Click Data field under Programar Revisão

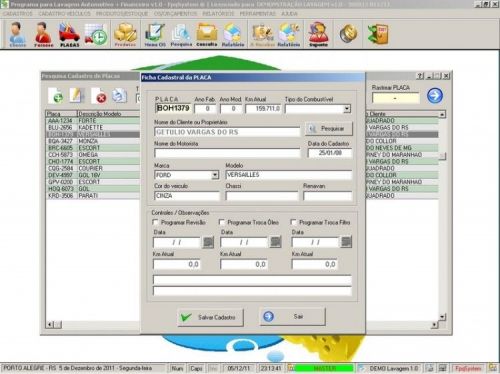click(177, 242)
